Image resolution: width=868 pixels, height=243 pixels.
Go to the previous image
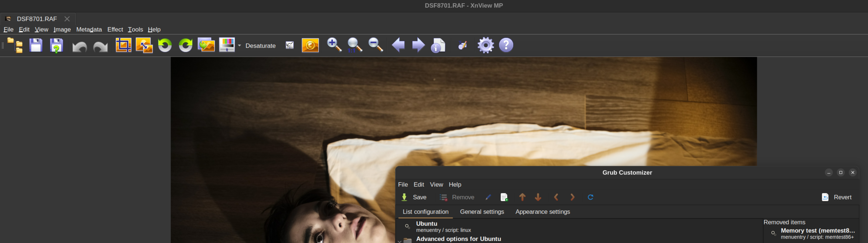coord(398,45)
